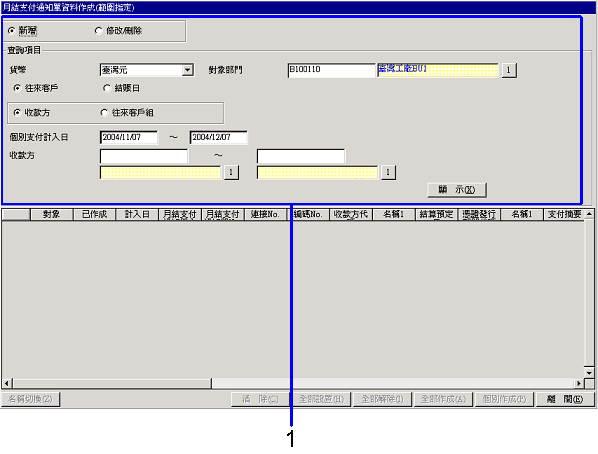Click the 對象部門 code field B100110
The height and width of the screenshot is (454, 598).
point(331,70)
